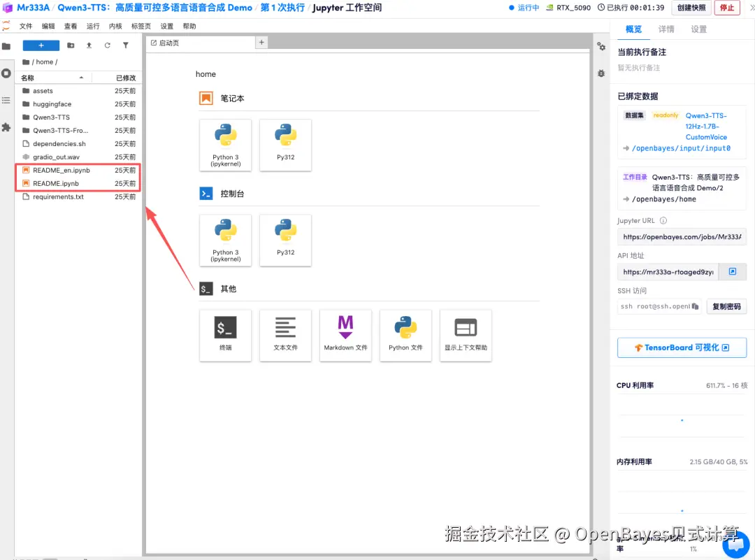
Task: Open the debugger bug icon
Action: pos(601,73)
